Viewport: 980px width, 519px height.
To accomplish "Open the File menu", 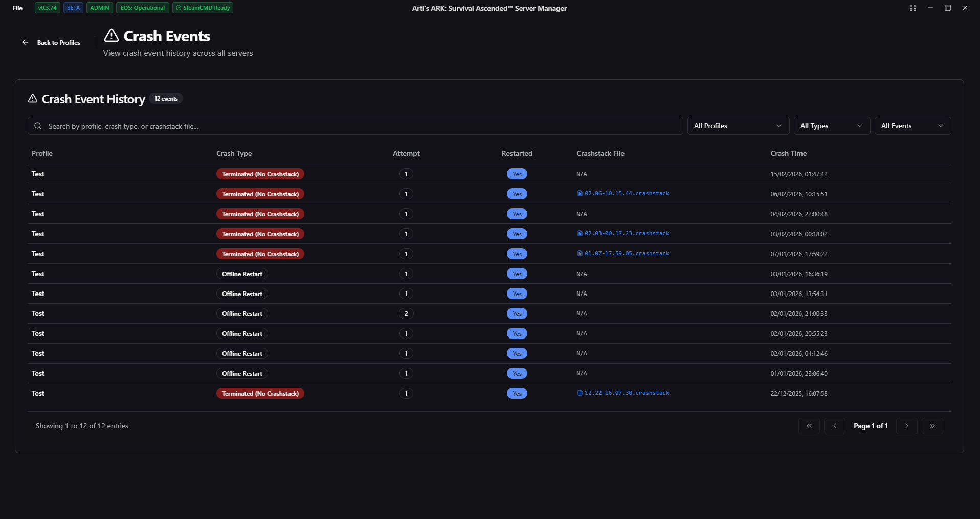I will coord(17,8).
